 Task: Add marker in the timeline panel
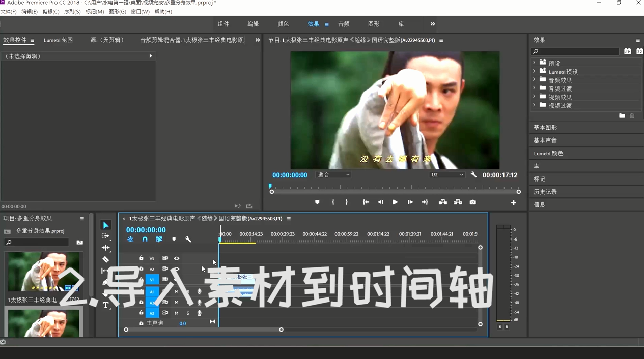tap(174, 239)
